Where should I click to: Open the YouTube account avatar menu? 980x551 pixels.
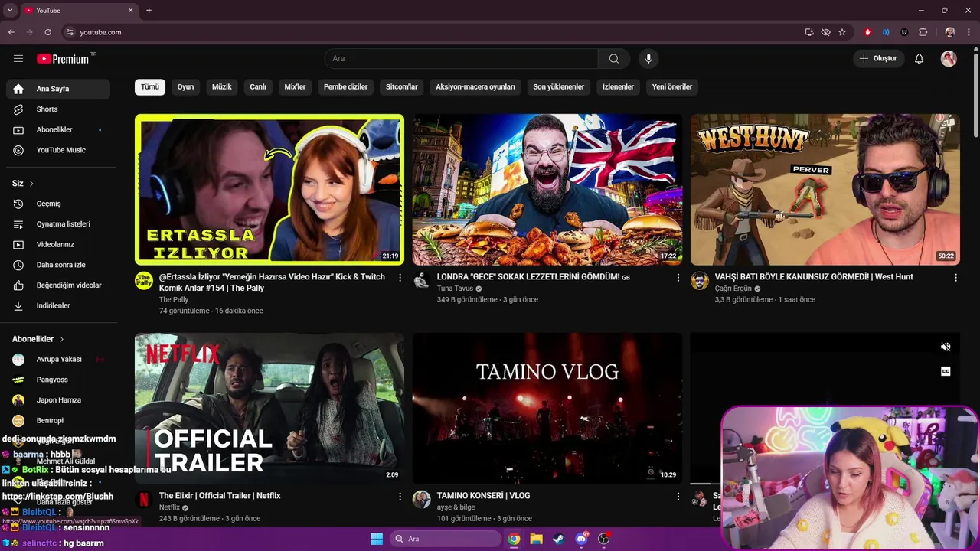(949, 59)
